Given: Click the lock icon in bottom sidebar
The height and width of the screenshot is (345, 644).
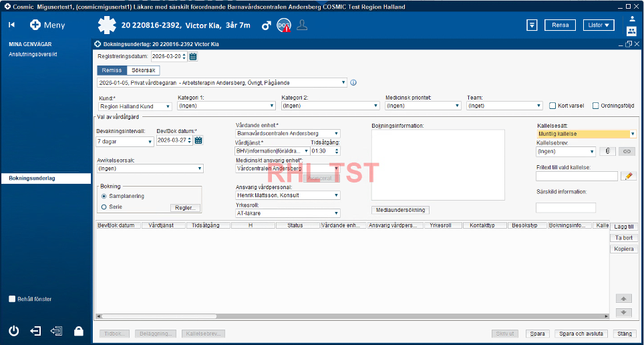Looking at the screenshot, I should (78, 330).
